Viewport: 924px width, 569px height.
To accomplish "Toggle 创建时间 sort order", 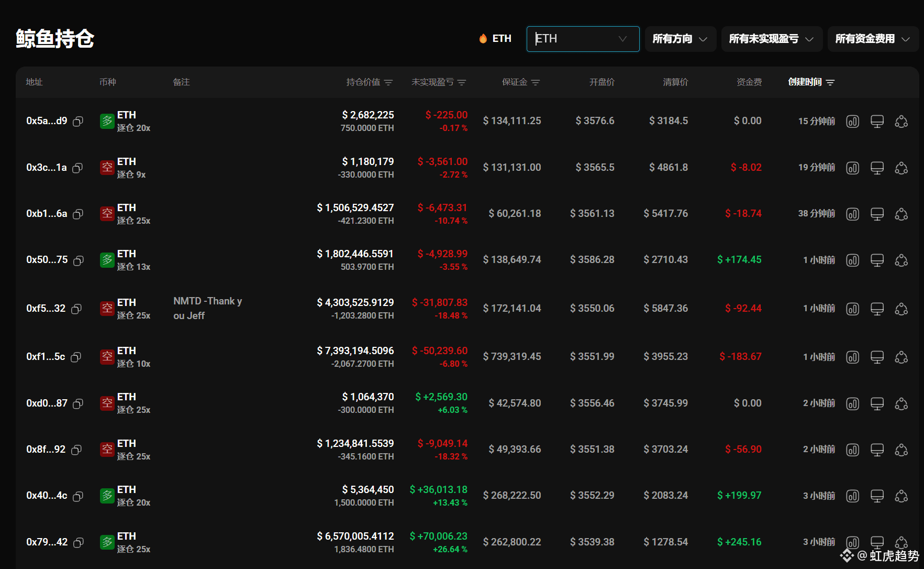I will click(830, 83).
